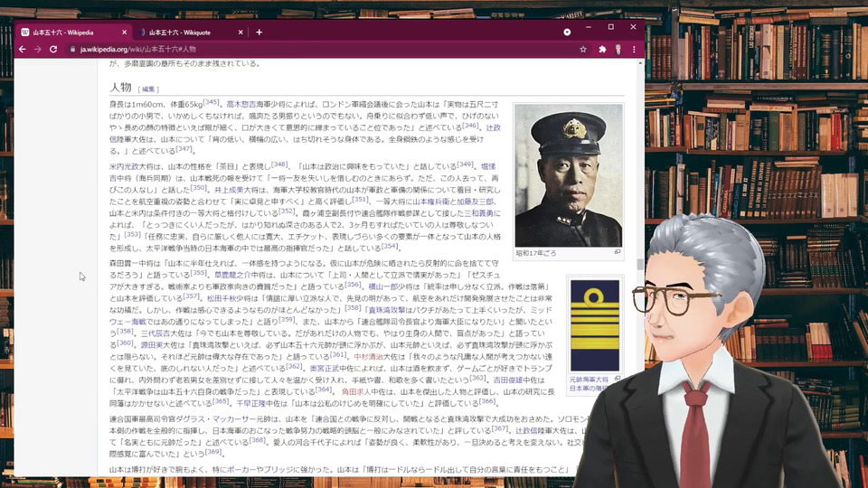
Task: Edit the 人物 section via 編集
Action: click(x=148, y=89)
